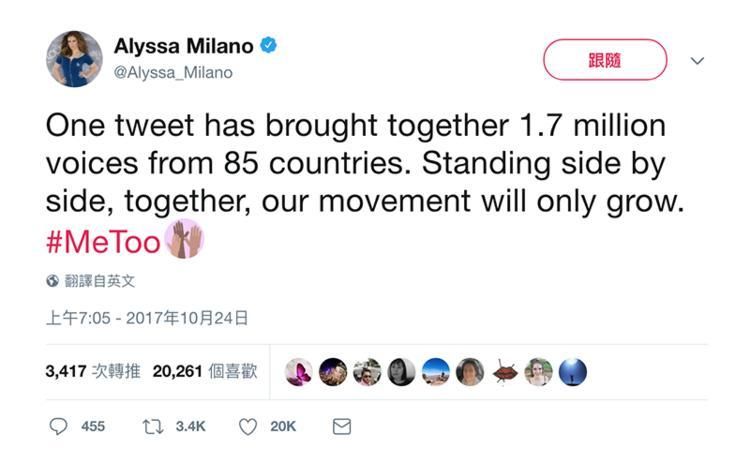Click the retweet arrows icon
This screenshot has width=750, height=463.
[153, 426]
